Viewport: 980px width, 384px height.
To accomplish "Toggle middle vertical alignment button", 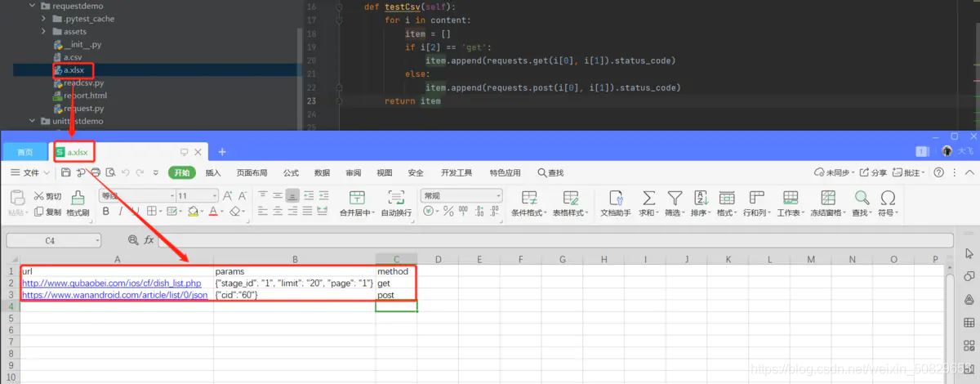I will coord(278,196).
